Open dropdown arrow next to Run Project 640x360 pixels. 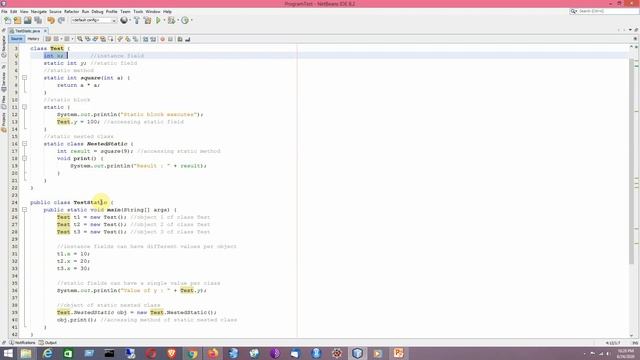164,20
